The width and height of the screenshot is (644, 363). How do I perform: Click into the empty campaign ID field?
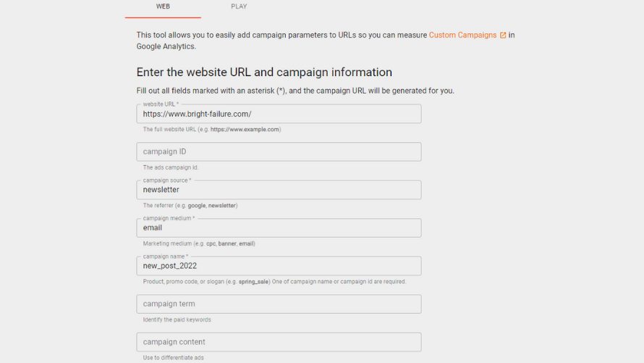tap(279, 151)
